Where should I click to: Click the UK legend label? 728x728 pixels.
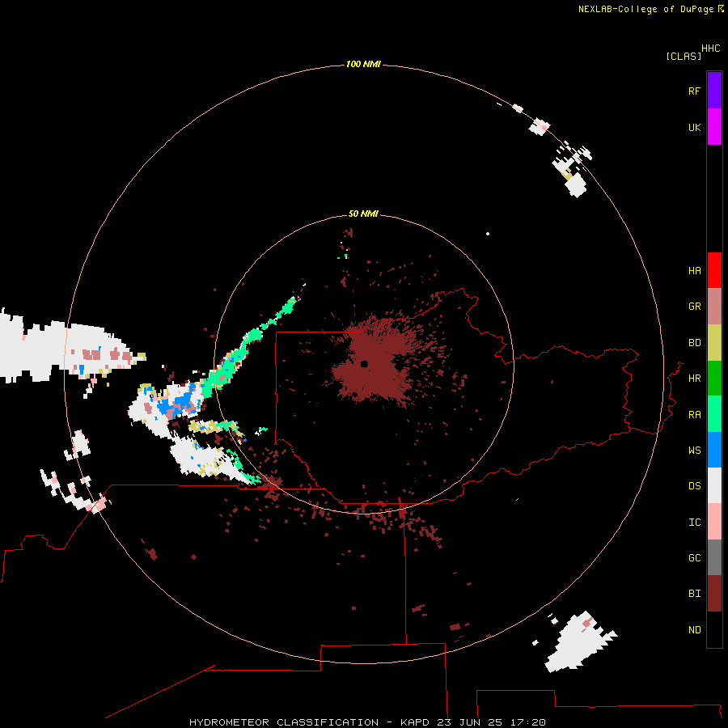(694, 127)
